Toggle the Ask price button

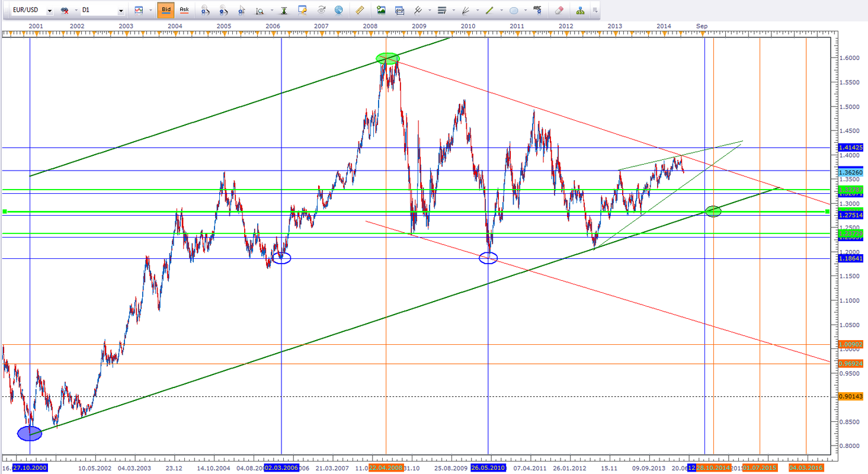(184, 10)
